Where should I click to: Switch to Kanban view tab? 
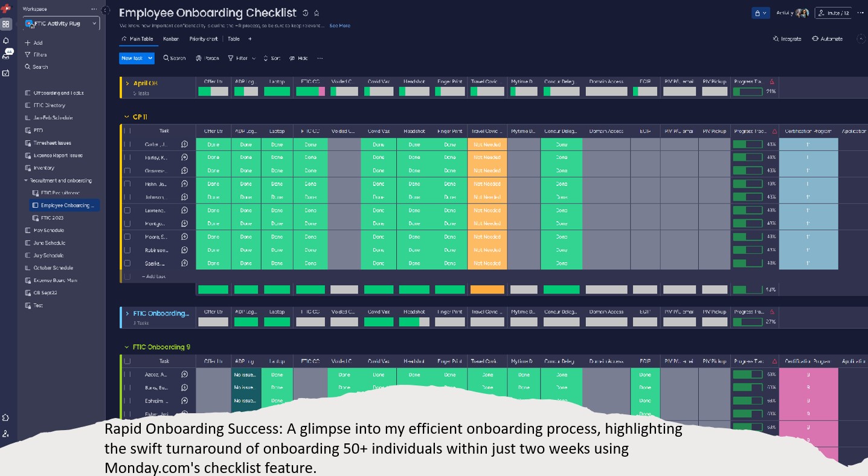click(x=171, y=39)
